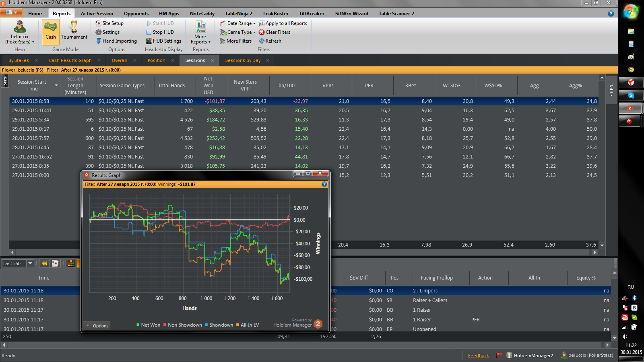Switch to the Active Session tab
Viewport: 644px width, 362px height.
[x=97, y=13]
